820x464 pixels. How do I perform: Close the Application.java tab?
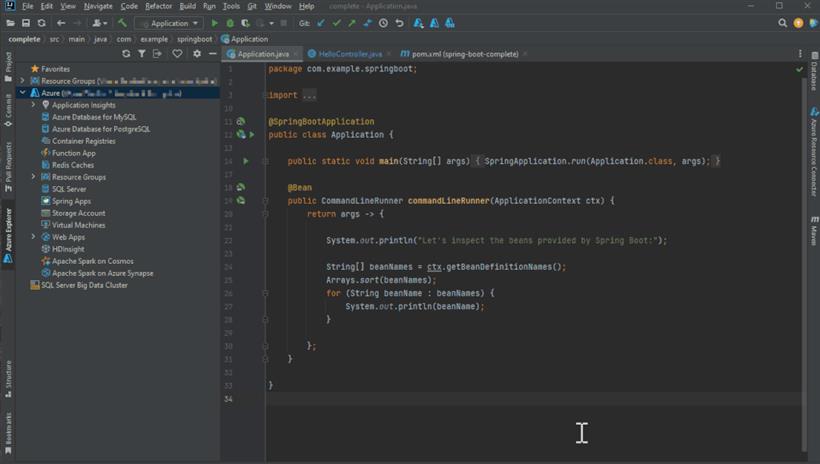tap(295, 54)
